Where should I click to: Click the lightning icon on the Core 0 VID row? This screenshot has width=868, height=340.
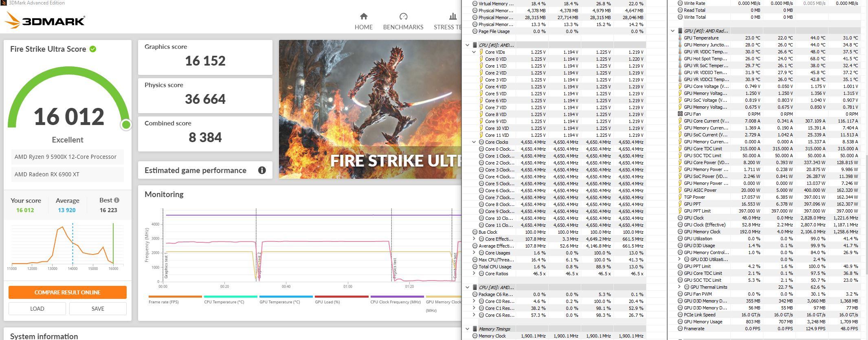(481, 59)
